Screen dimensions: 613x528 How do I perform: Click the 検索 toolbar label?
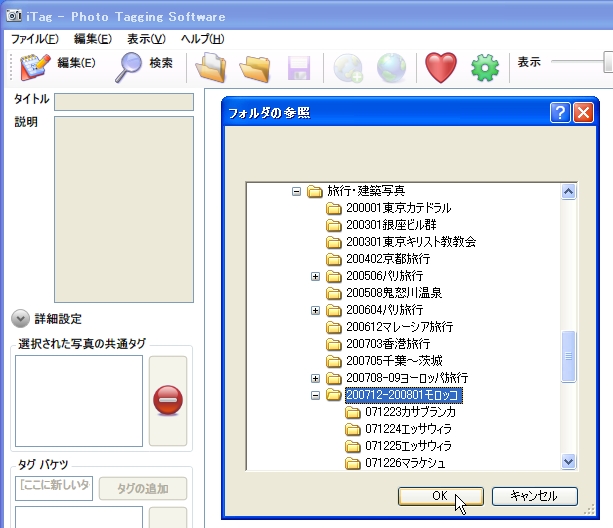pyautogui.click(x=161, y=63)
